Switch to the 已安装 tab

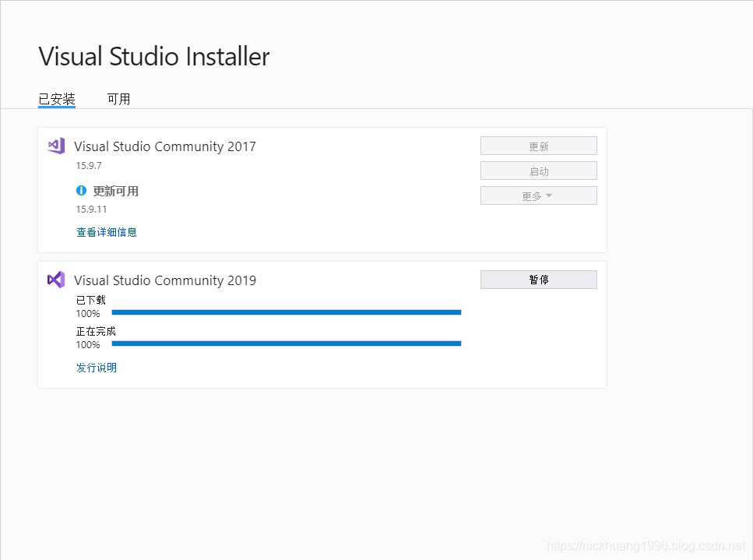57,99
